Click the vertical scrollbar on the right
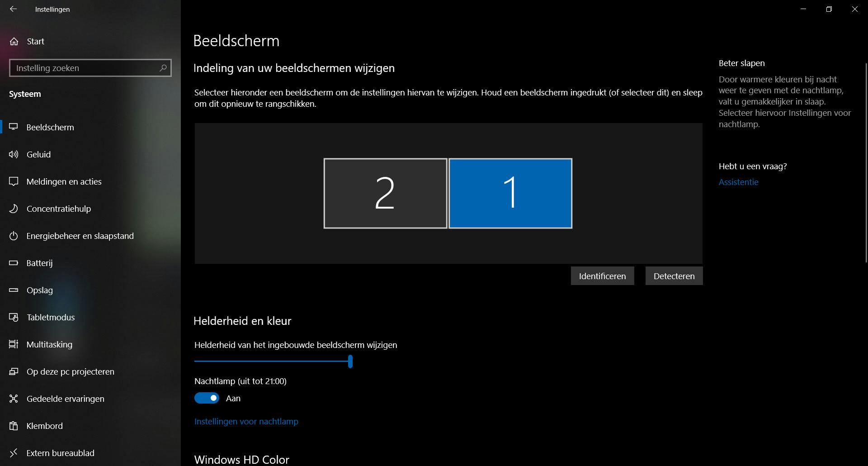Image resolution: width=868 pixels, height=466 pixels. click(866, 163)
